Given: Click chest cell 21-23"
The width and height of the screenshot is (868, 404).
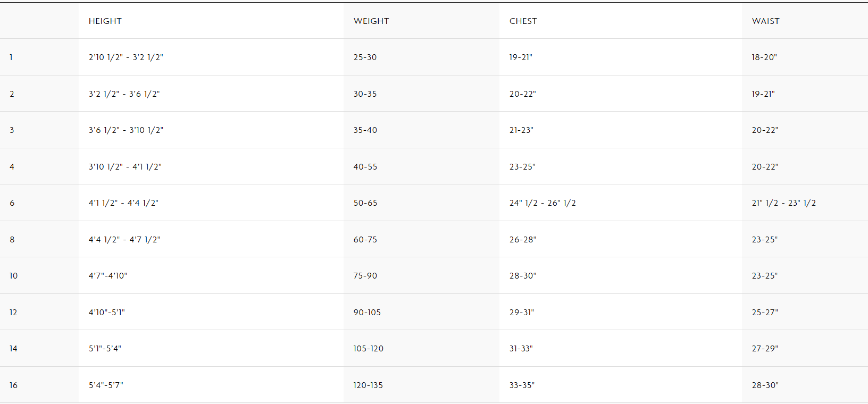Looking at the screenshot, I should point(521,130).
